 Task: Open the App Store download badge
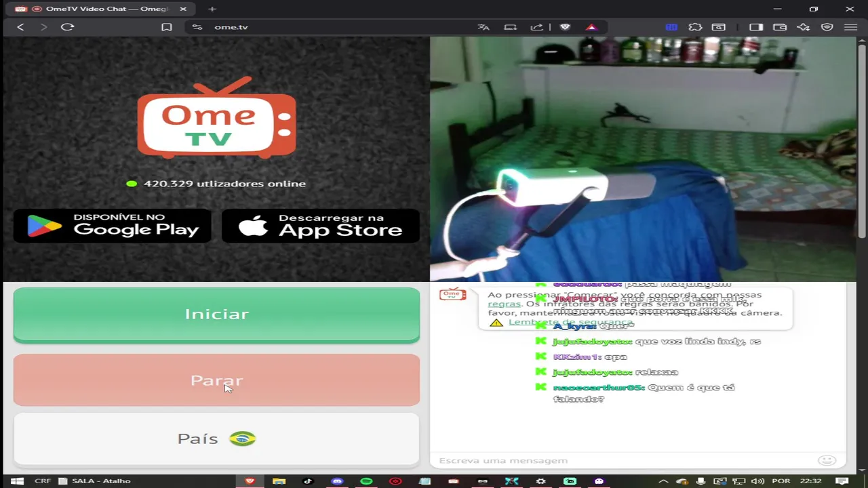coord(321,226)
